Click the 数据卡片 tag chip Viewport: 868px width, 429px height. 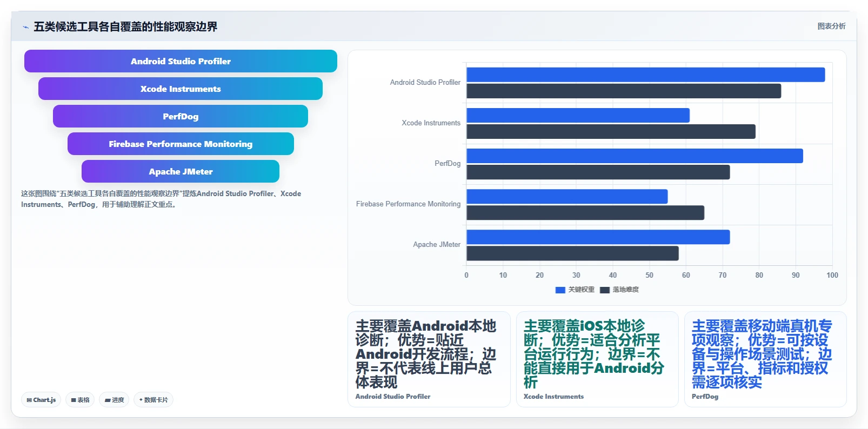point(153,400)
